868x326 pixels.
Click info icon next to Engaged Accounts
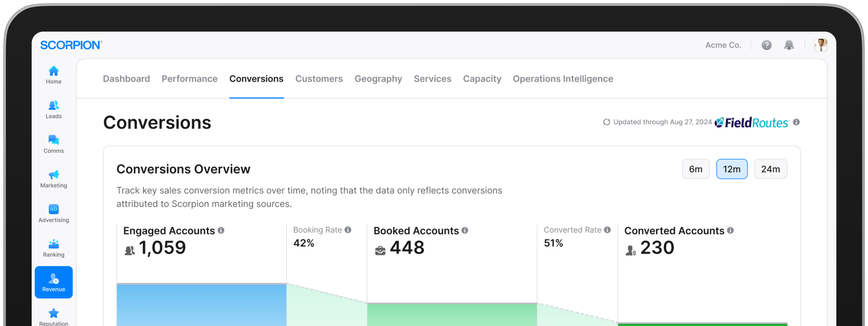click(221, 230)
